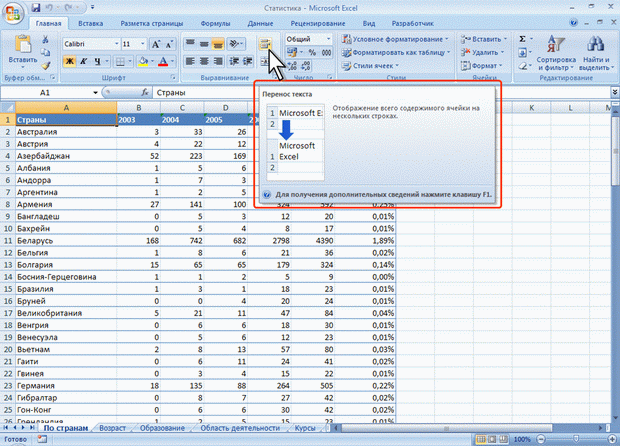The image size is (620, 446).
Task: Click the Clear eraser icon in editing group
Action: (522, 66)
